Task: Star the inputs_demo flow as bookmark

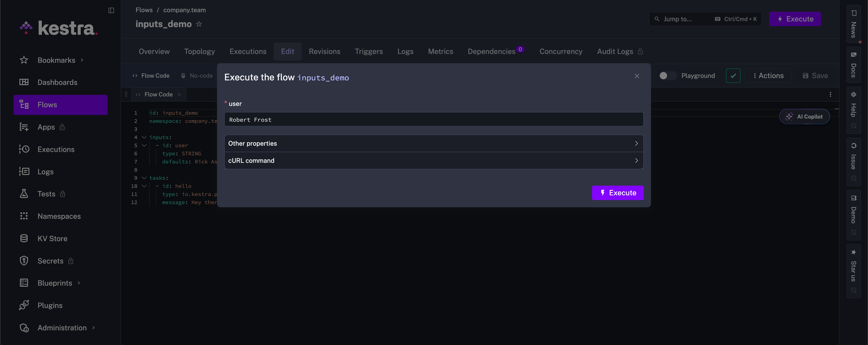Action: pos(199,24)
